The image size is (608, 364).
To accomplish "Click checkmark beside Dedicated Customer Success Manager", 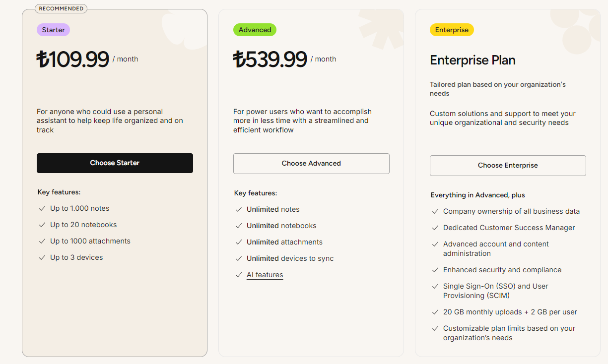I will (435, 228).
